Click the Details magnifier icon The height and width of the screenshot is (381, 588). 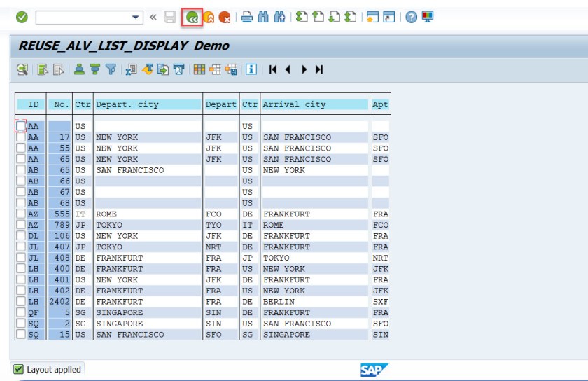point(22,69)
